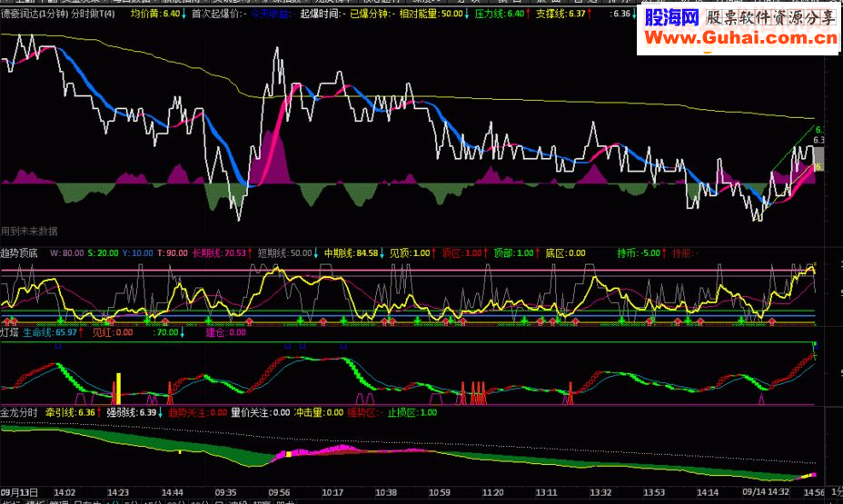The width and height of the screenshot is (843, 504).
Task: Click the 14:44 time axis label
Action: (172, 492)
